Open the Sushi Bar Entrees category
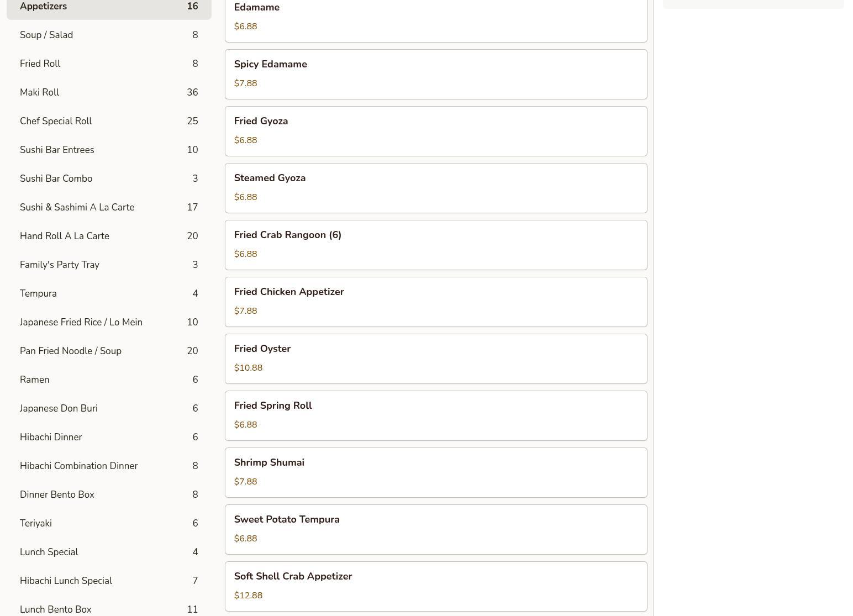 click(109, 150)
